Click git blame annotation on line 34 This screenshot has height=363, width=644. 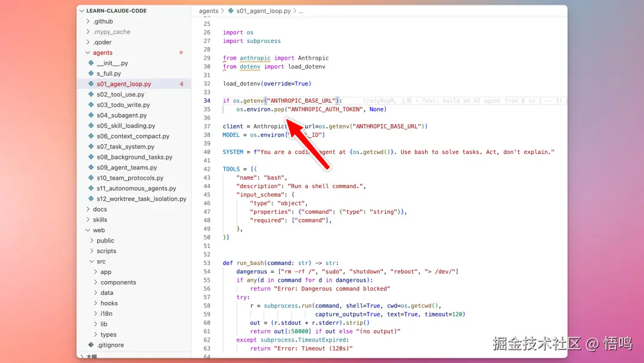[464, 101]
